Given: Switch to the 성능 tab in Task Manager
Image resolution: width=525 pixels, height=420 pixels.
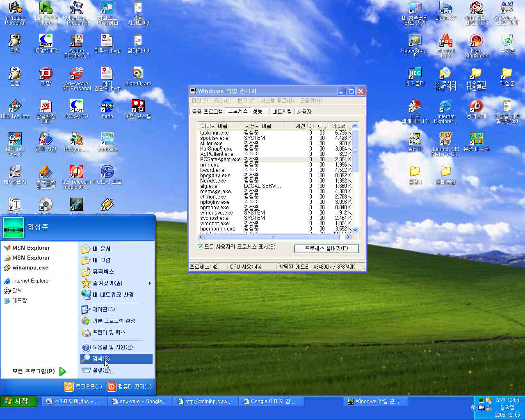Looking at the screenshot, I should pos(258,112).
